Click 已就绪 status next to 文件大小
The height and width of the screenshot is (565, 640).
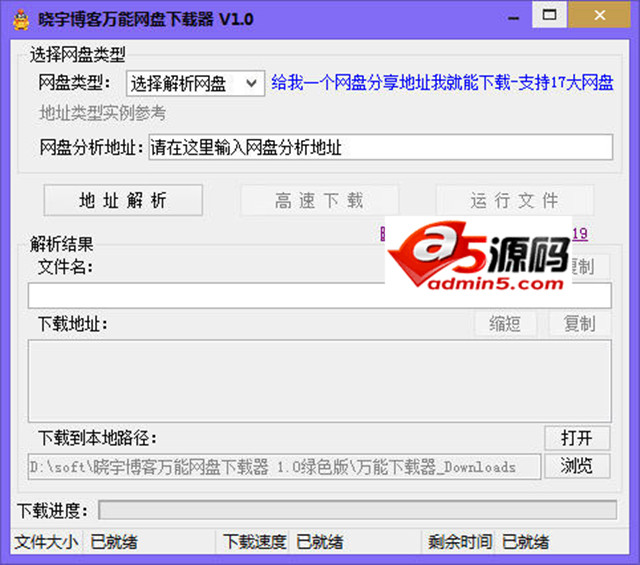(x=114, y=542)
